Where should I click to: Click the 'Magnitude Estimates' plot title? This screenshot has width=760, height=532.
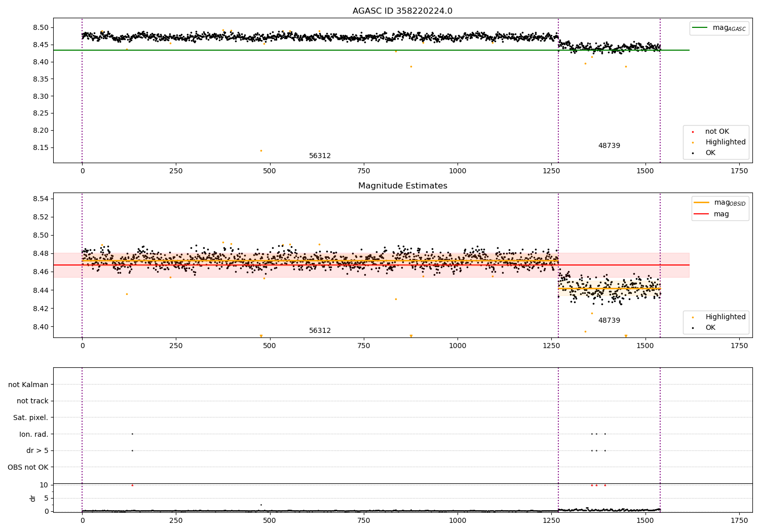(402, 186)
